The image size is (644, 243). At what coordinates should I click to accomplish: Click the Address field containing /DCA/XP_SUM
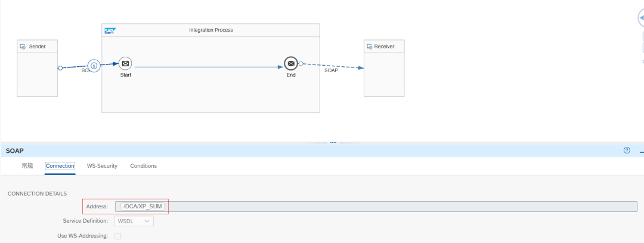click(376, 207)
